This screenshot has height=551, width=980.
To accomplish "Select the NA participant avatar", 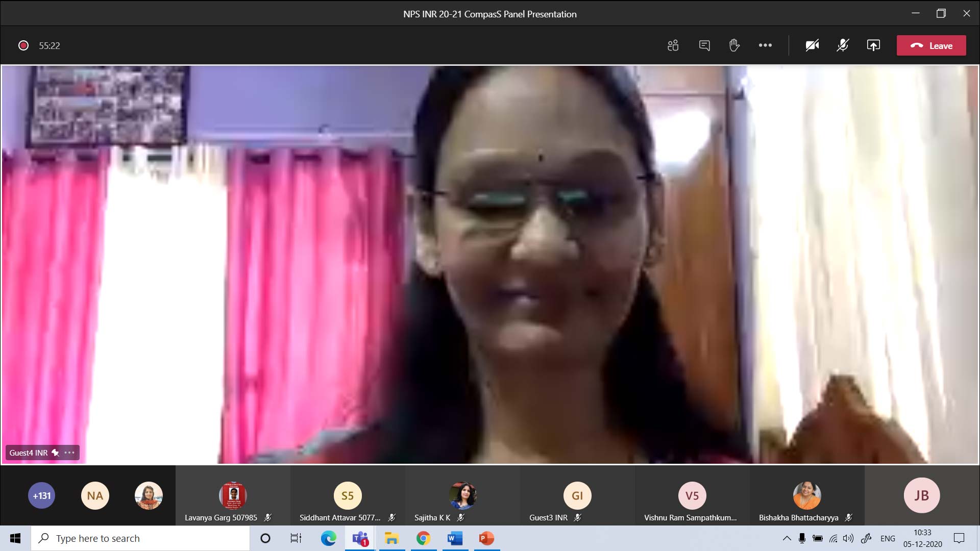I will tap(95, 495).
